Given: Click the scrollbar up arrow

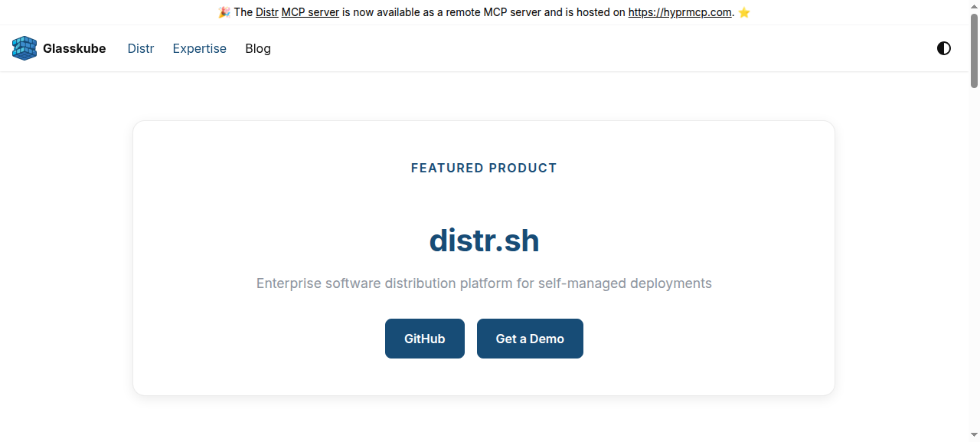Looking at the screenshot, I should pos(975,6).
